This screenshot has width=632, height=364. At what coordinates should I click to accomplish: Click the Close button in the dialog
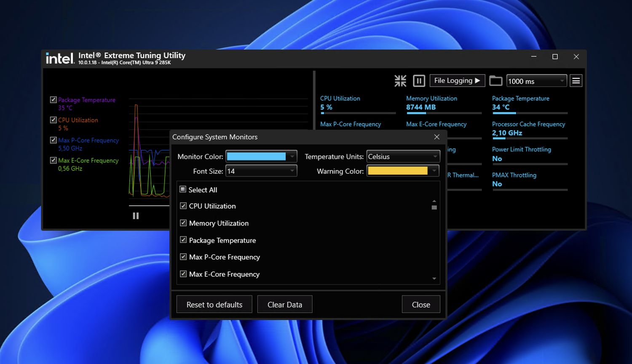(421, 304)
